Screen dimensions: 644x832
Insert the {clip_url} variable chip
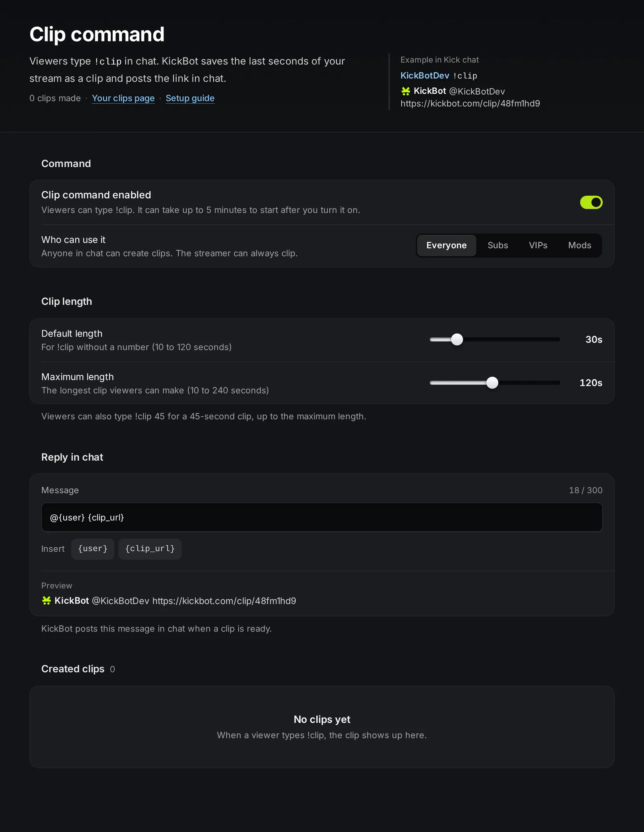150,548
